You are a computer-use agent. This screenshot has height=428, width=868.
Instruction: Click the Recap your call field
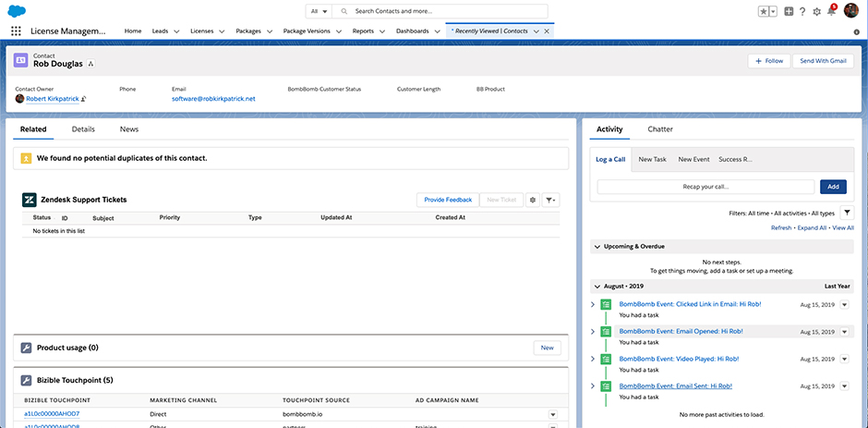tap(705, 187)
